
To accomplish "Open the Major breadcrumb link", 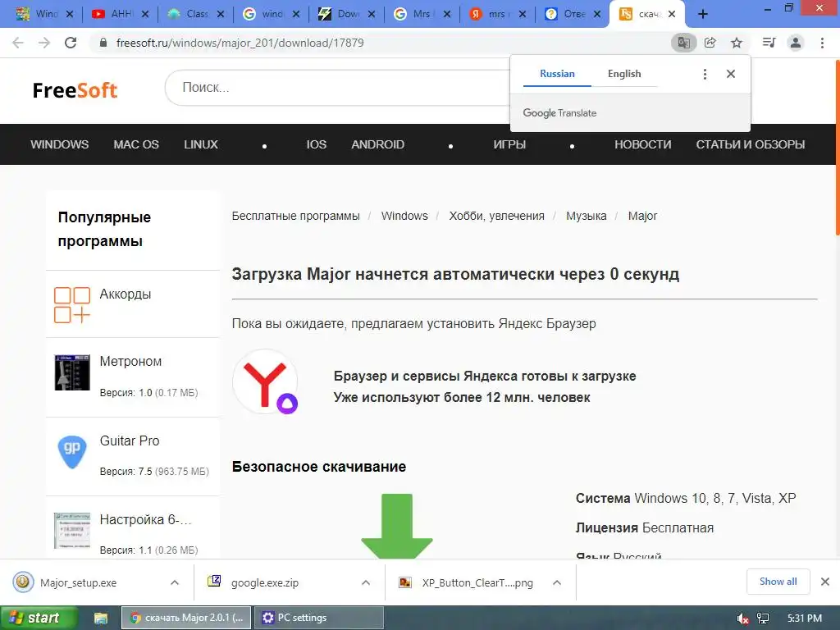I will [642, 216].
